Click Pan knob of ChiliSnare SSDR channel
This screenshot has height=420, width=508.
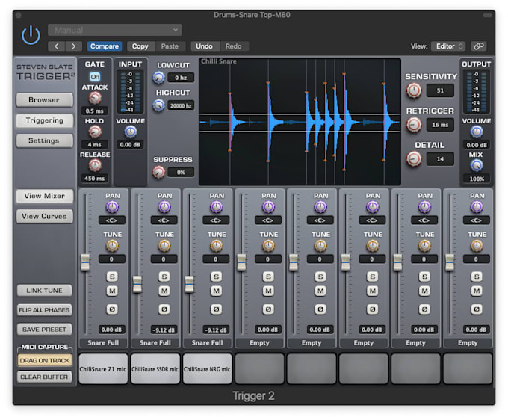point(164,207)
